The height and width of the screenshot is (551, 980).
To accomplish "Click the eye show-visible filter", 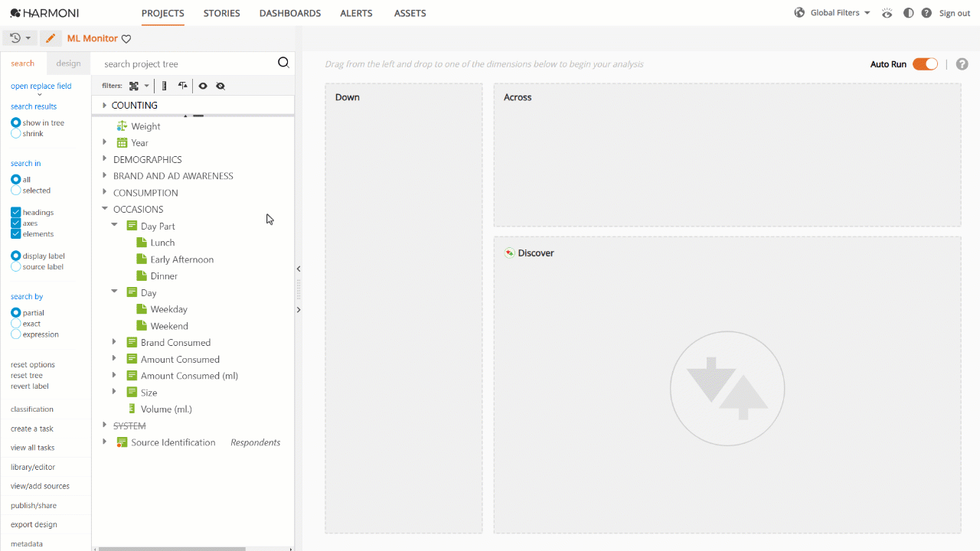I will click(203, 86).
